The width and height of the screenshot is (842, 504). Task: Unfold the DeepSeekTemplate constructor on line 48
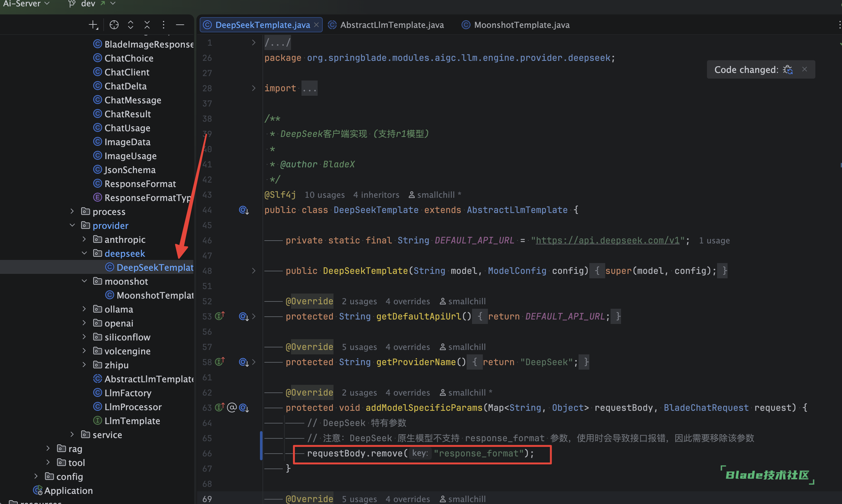click(253, 271)
